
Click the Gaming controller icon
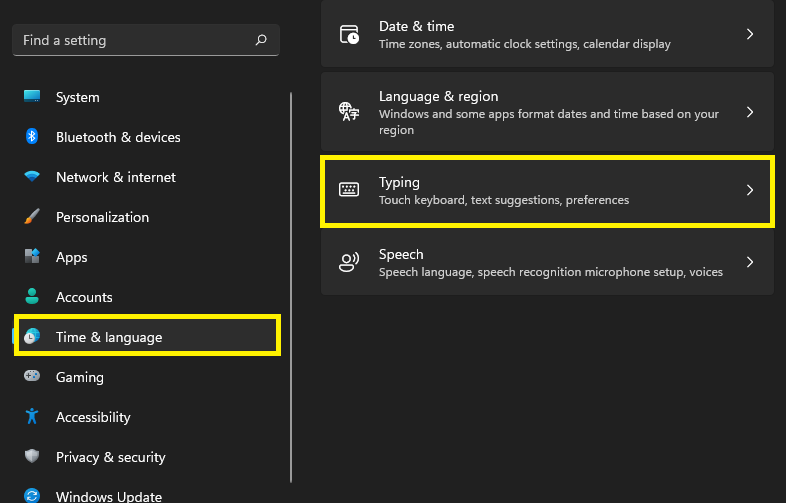tap(32, 377)
